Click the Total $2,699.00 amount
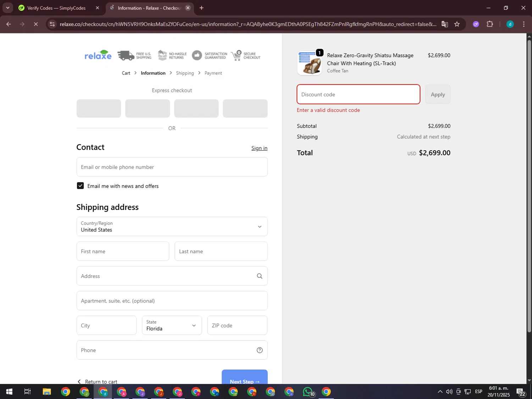Screen dimensions: 532x399 click(434, 153)
